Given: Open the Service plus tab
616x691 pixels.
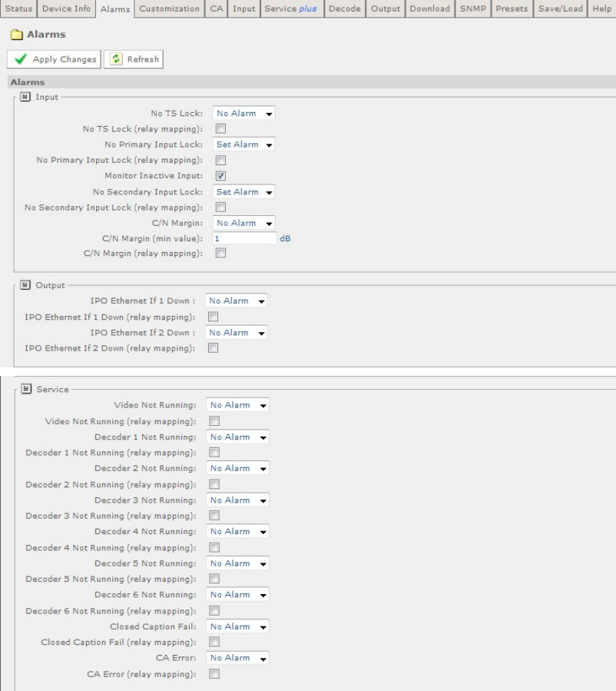Looking at the screenshot, I should coord(291,8).
